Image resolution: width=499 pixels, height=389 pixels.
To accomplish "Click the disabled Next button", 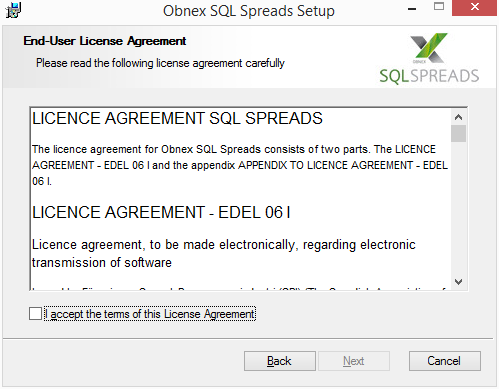I will coord(354,361).
